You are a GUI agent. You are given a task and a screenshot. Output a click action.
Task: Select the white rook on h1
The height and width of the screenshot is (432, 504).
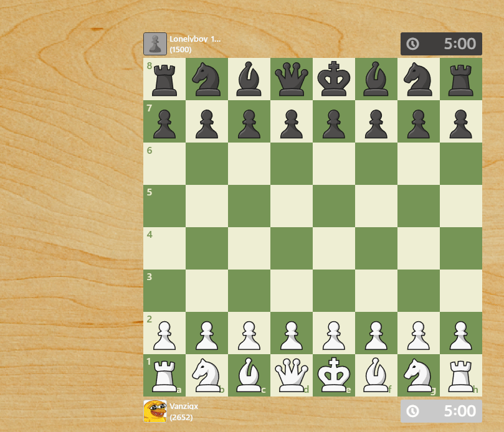pos(461,375)
